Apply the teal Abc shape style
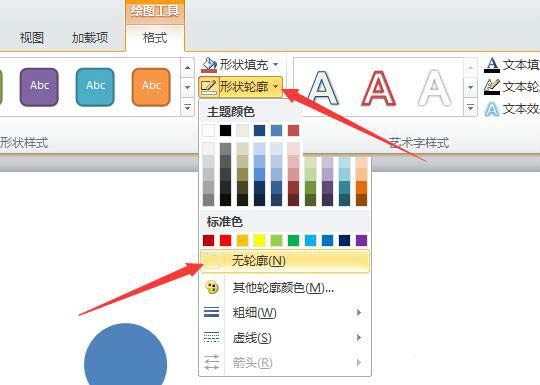The width and height of the screenshot is (540, 385). pyautogui.click(x=95, y=87)
